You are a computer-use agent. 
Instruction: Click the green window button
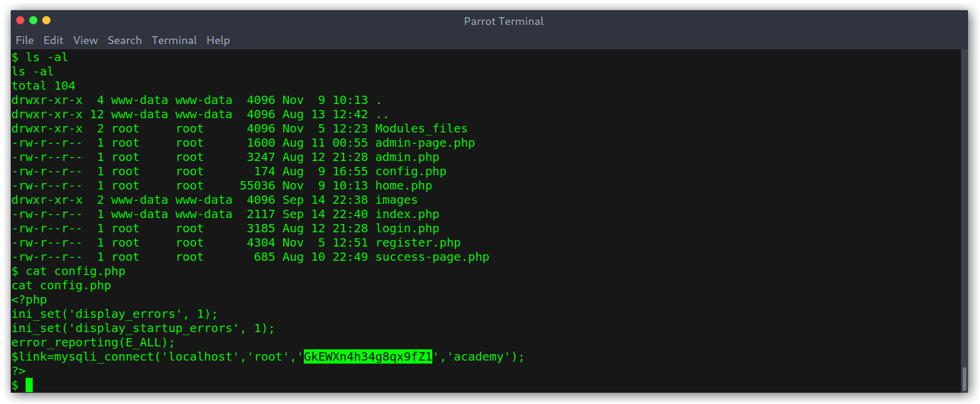coord(33,20)
